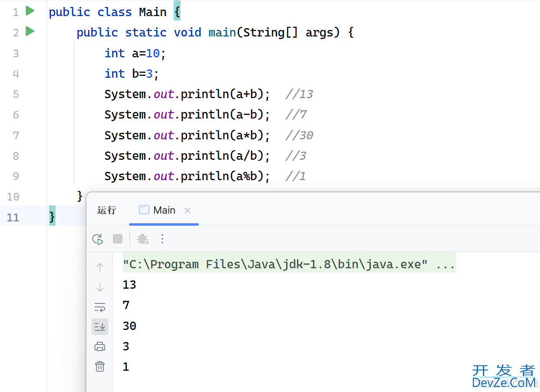Click the down arrow in the console sidebar

pyautogui.click(x=100, y=287)
